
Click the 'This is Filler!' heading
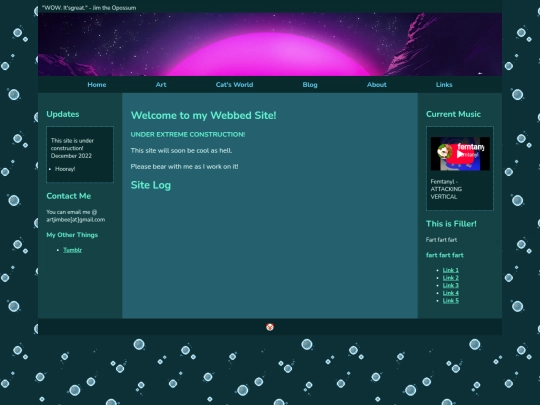coord(451,224)
